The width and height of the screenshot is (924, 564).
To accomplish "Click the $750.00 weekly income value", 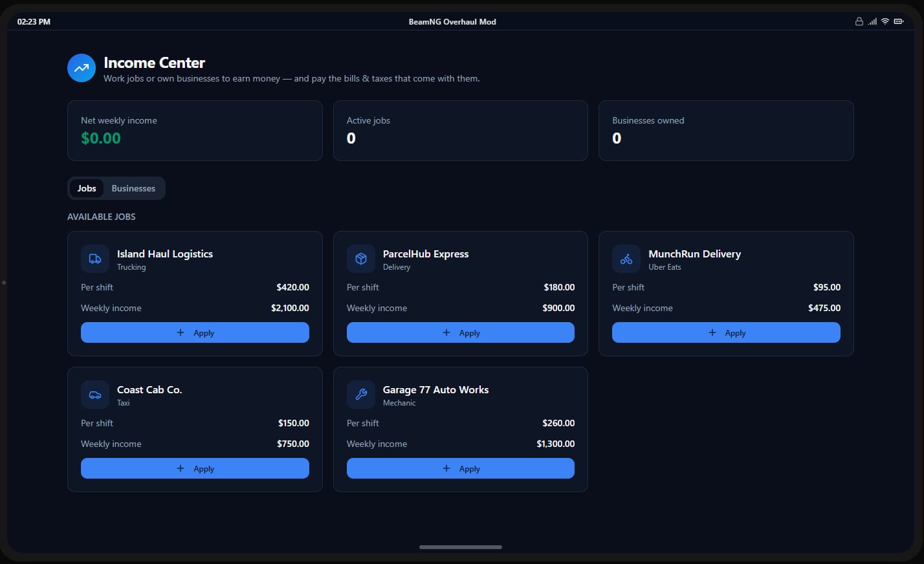I will tap(293, 444).
